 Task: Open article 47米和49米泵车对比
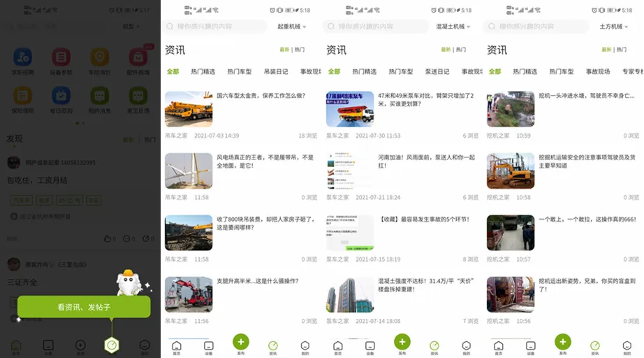click(426, 100)
